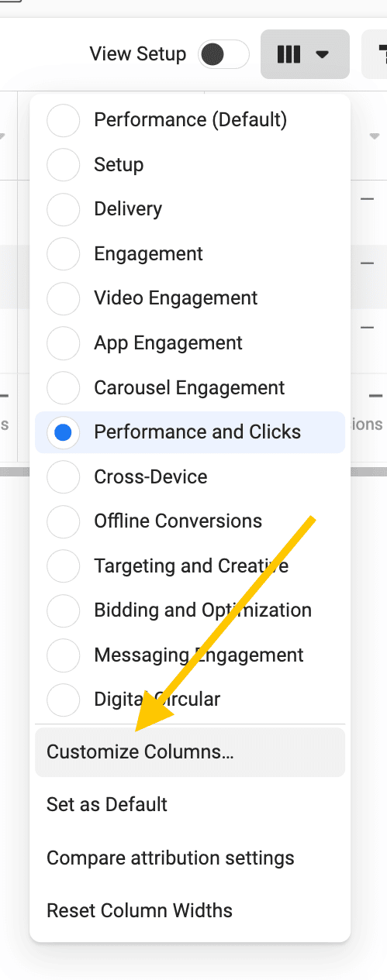Click the columns icon in the toolbar

[289, 54]
